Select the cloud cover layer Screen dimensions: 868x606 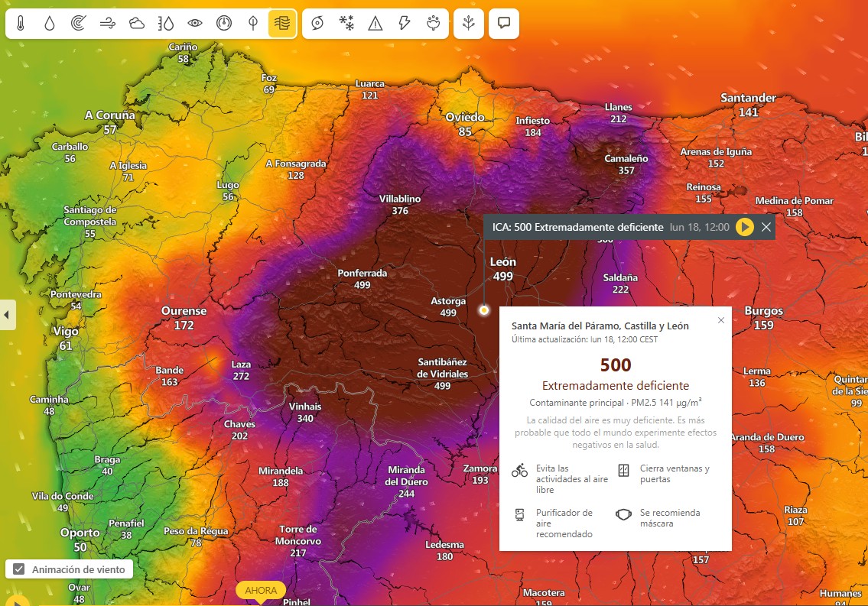tap(137, 24)
